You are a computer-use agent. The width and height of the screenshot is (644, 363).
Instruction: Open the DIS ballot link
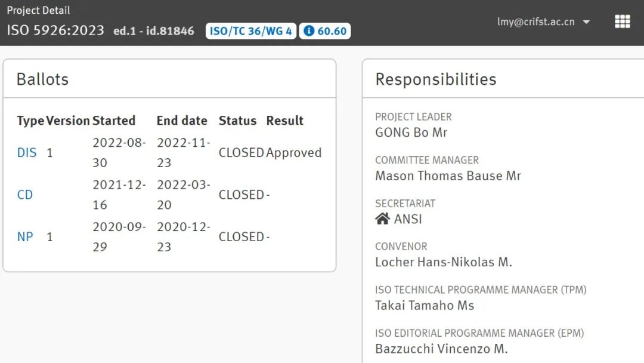coord(27,153)
